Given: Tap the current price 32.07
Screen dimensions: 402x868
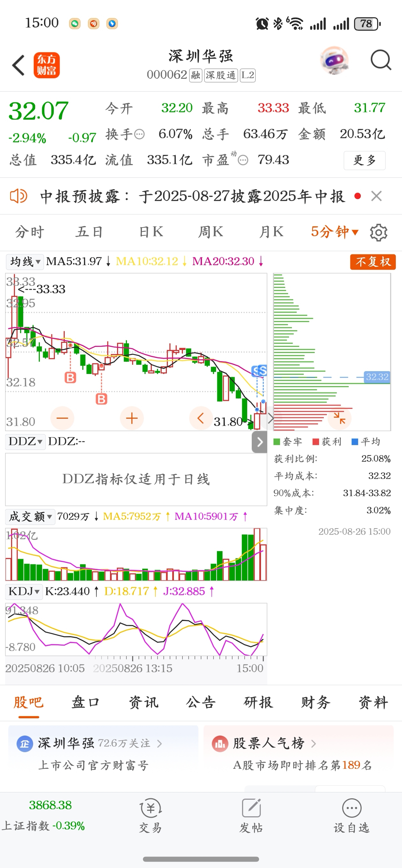Looking at the screenshot, I should (x=38, y=111).
